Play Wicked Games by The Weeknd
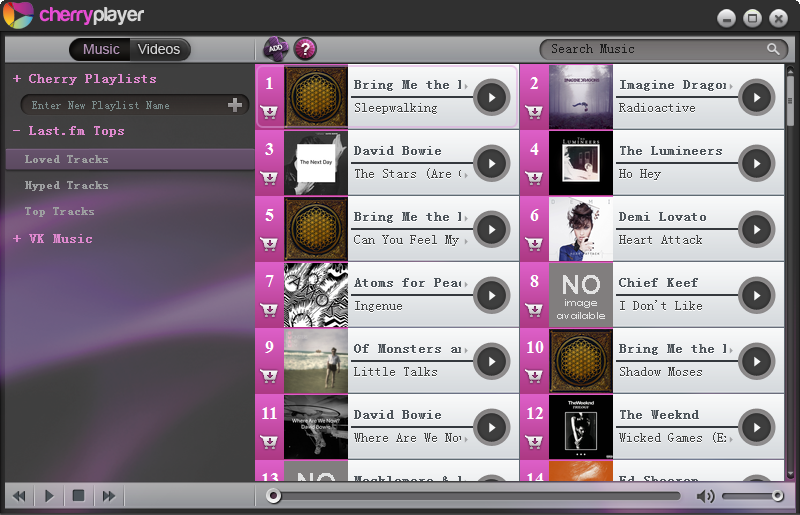The height and width of the screenshot is (515, 800). [757, 427]
